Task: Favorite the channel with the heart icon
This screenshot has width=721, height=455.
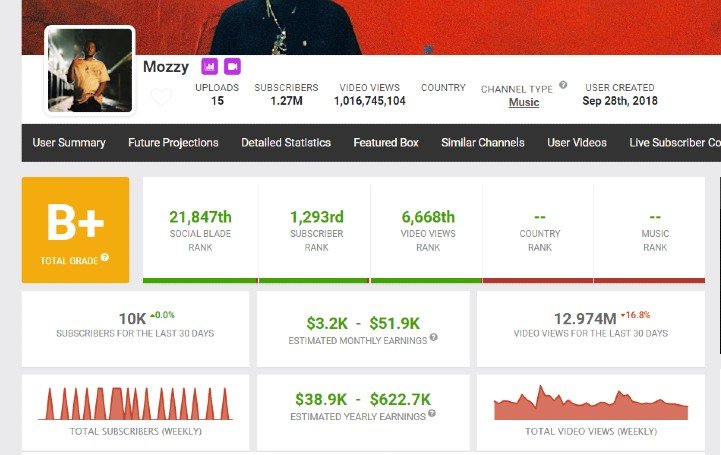Action: pos(161,97)
